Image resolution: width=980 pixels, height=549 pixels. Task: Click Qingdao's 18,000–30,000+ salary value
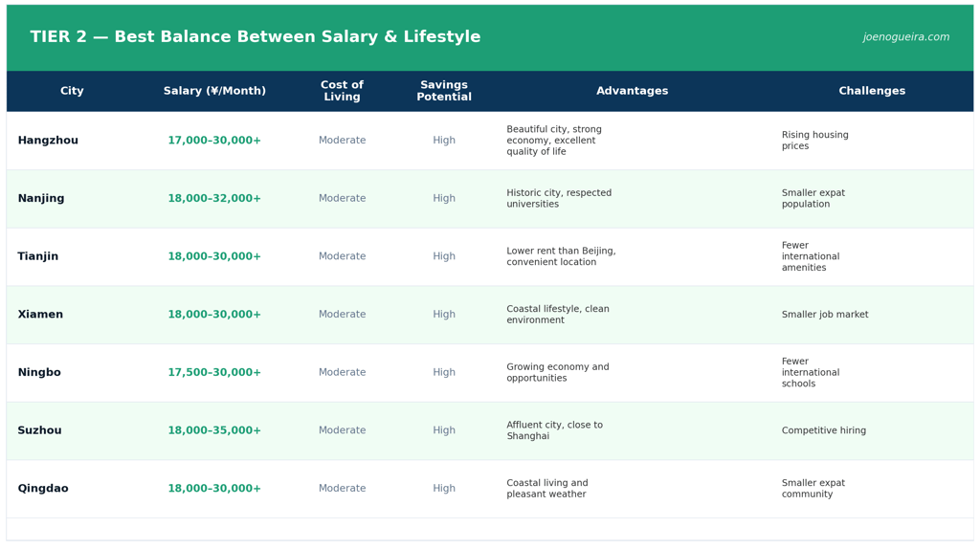214,489
